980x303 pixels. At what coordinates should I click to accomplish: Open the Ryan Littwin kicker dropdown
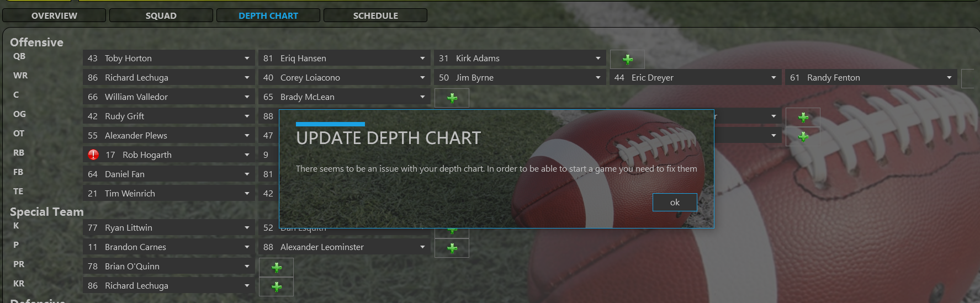tap(169, 227)
